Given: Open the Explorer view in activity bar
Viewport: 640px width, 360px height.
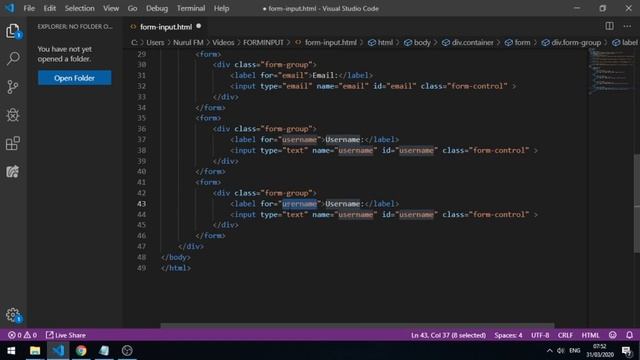Looking at the screenshot, I should point(13,31).
